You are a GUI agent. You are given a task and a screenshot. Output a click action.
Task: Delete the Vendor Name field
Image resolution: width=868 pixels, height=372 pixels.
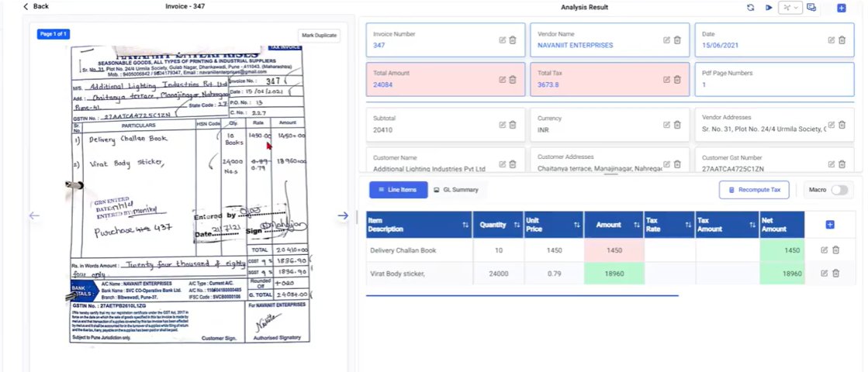point(678,40)
